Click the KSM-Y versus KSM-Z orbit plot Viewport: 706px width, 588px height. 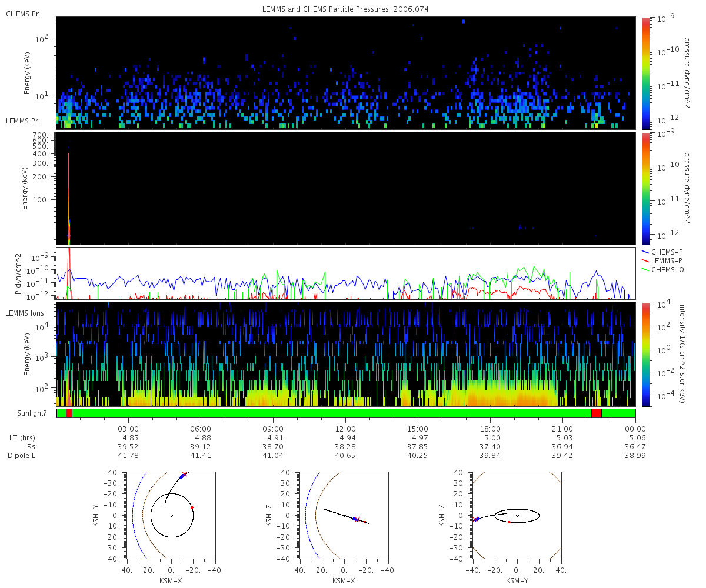coord(517,515)
